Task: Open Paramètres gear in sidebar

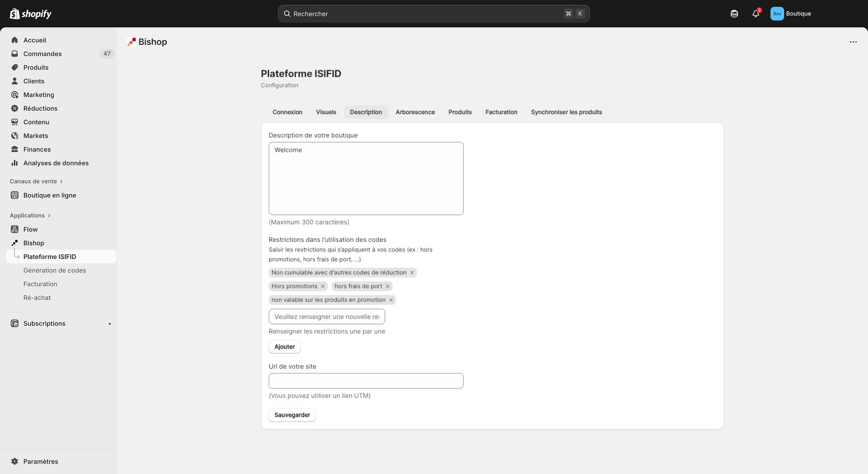Action: pos(15,461)
